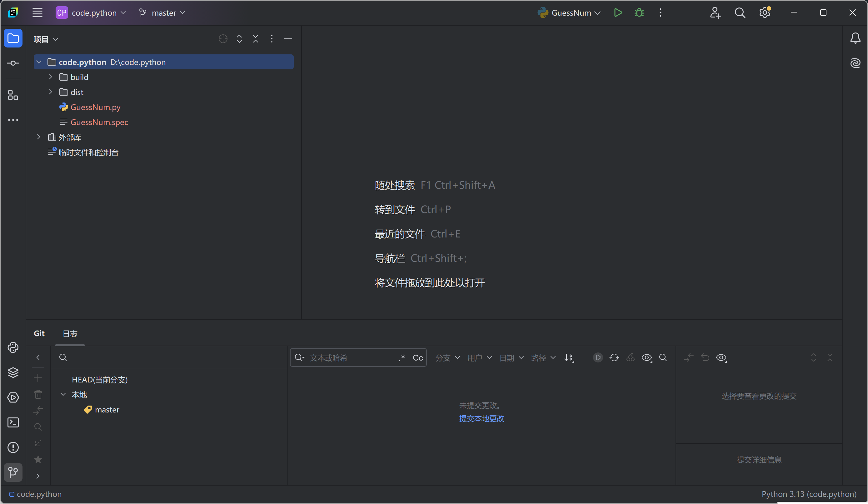
Task: Toggle regex matching in Git log search
Action: 402,357
